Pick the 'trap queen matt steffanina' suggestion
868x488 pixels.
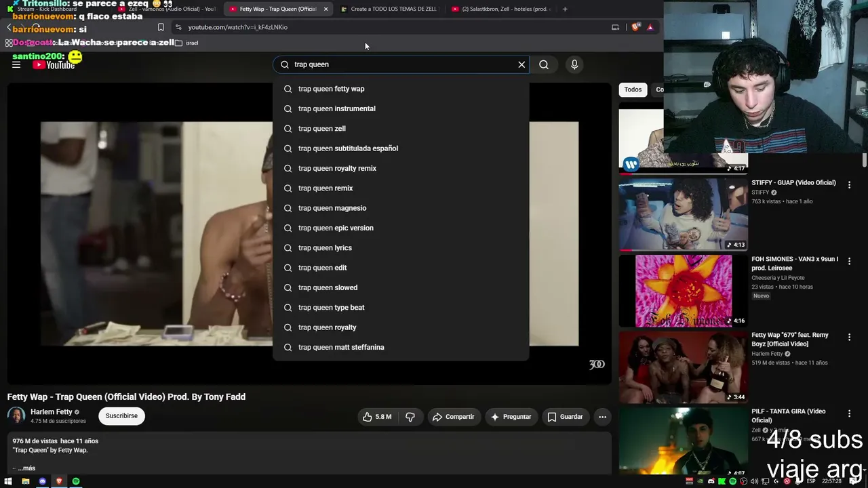[x=401, y=347]
